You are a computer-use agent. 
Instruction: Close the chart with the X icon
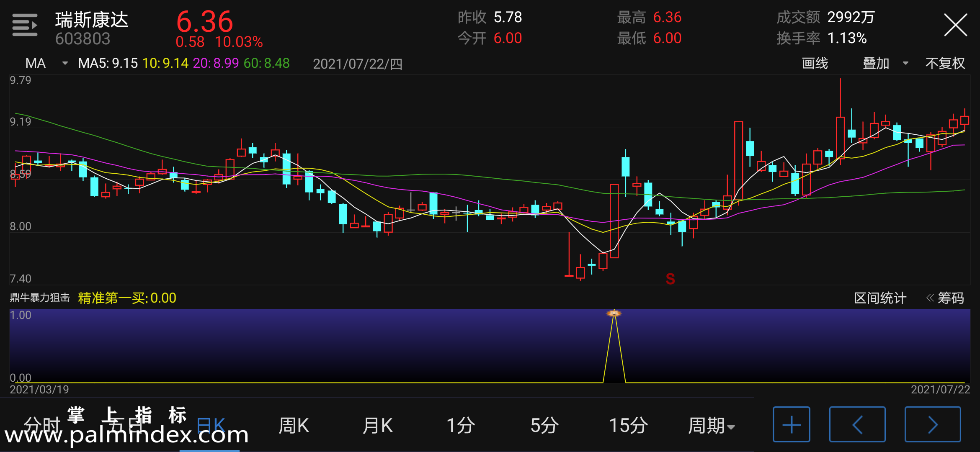pyautogui.click(x=955, y=25)
